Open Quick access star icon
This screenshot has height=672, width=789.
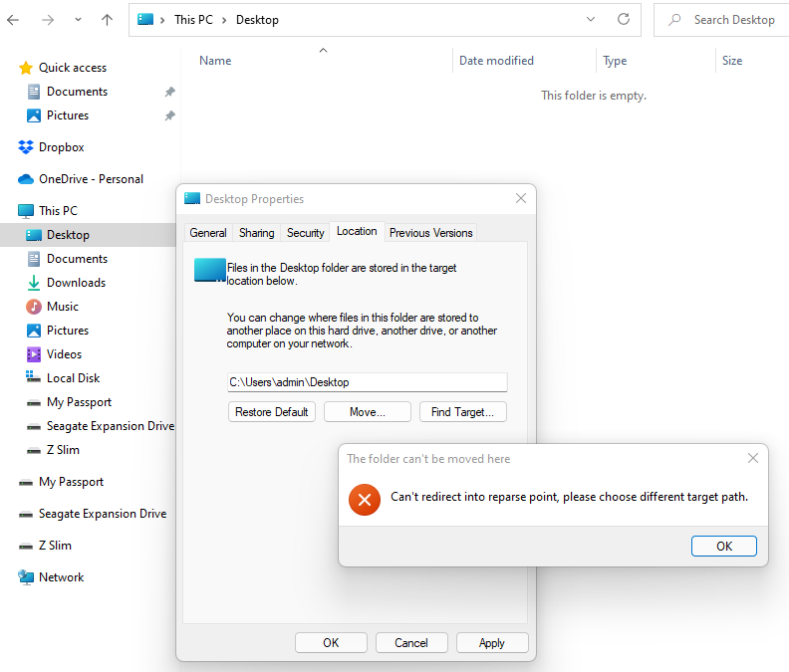[x=25, y=68]
